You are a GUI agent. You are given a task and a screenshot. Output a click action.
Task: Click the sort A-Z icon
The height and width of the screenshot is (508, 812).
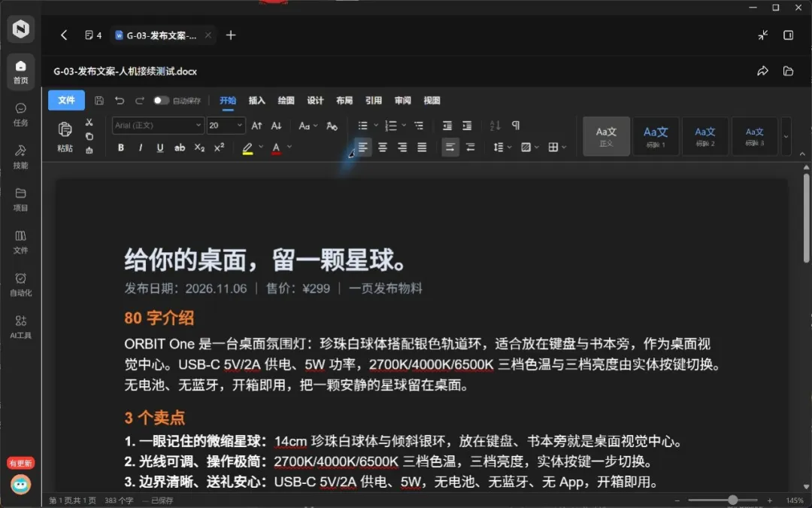(x=495, y=126)
